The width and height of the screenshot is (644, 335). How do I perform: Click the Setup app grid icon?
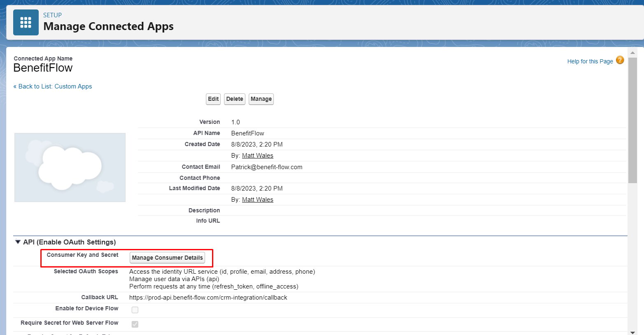tap(26, 23)
